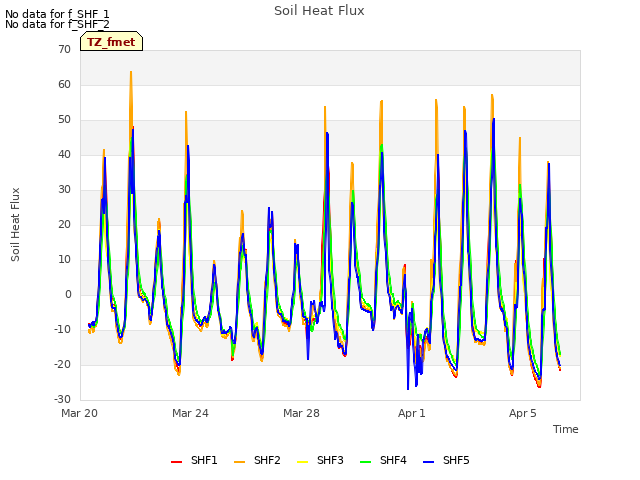Toggle the SHF4 legend entry

pos(383,461)
